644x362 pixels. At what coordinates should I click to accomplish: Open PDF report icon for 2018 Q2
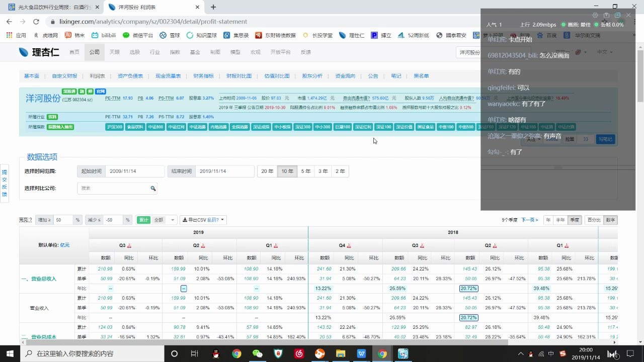tap(495, 246)
